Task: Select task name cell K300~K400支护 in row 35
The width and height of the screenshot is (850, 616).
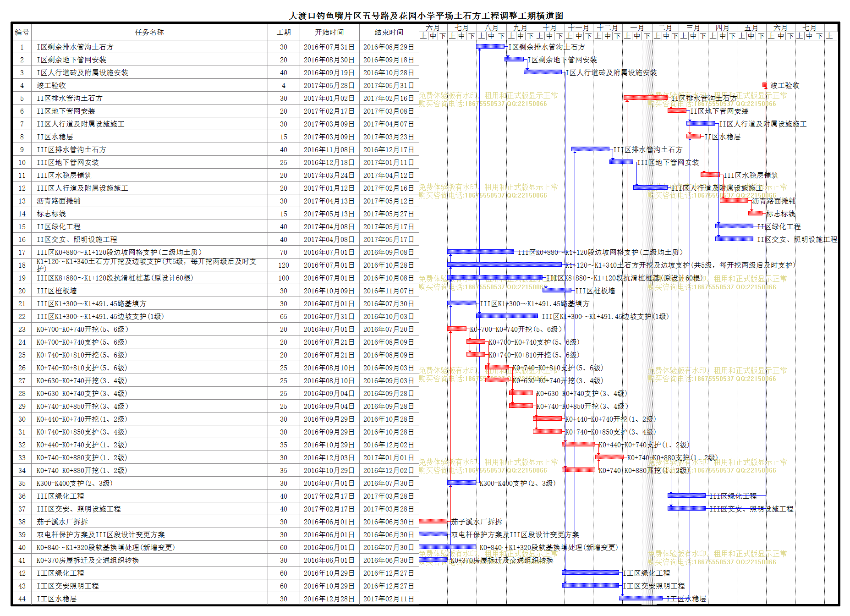Action: tap(149, 483)
